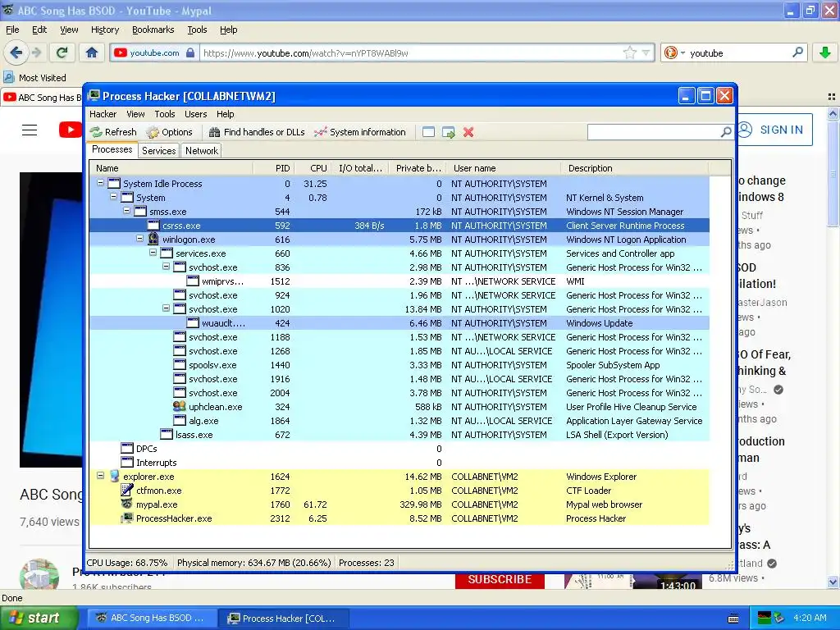Click the ctfmon.exe pen icon

click(x=127, y=491)
